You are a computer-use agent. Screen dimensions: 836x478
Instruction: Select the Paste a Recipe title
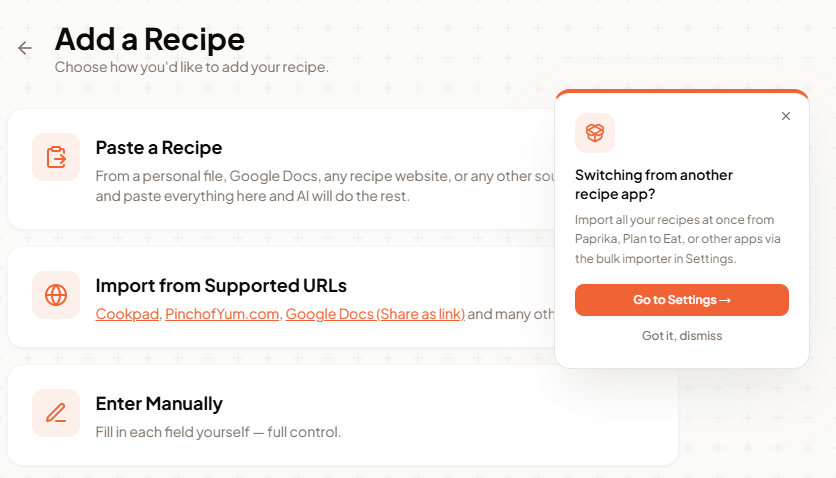pyautogui.click(x=159, y=148)
